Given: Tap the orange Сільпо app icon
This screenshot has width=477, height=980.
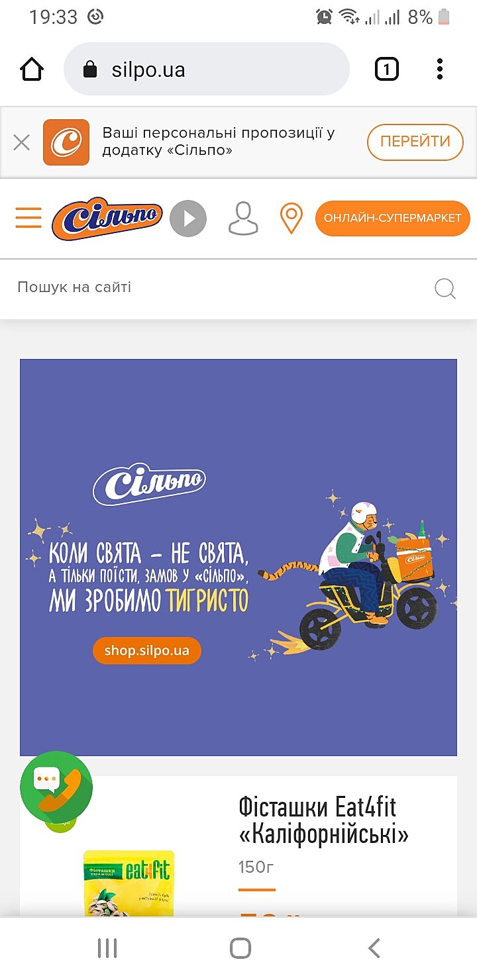Looking at the screenshot, I should pos(66,142).
